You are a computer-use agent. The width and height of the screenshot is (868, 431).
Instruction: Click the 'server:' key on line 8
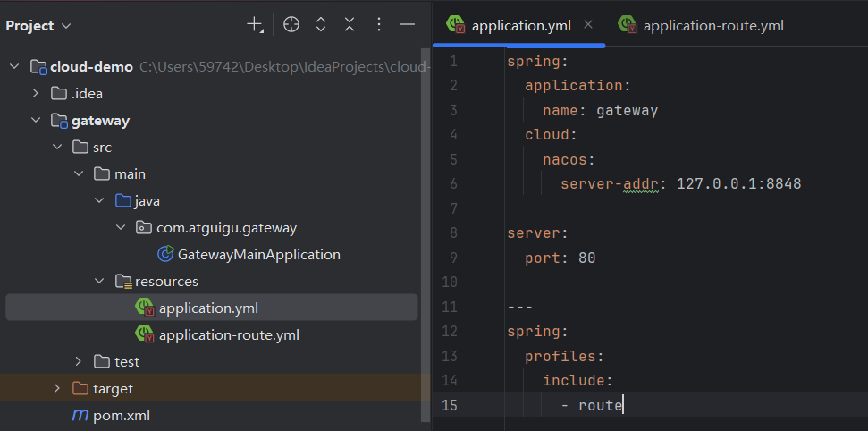(x=537, y=233)
